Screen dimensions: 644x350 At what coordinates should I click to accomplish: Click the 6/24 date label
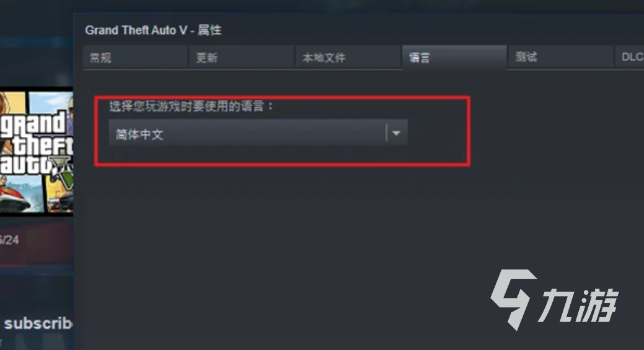[x=9, y=240]
